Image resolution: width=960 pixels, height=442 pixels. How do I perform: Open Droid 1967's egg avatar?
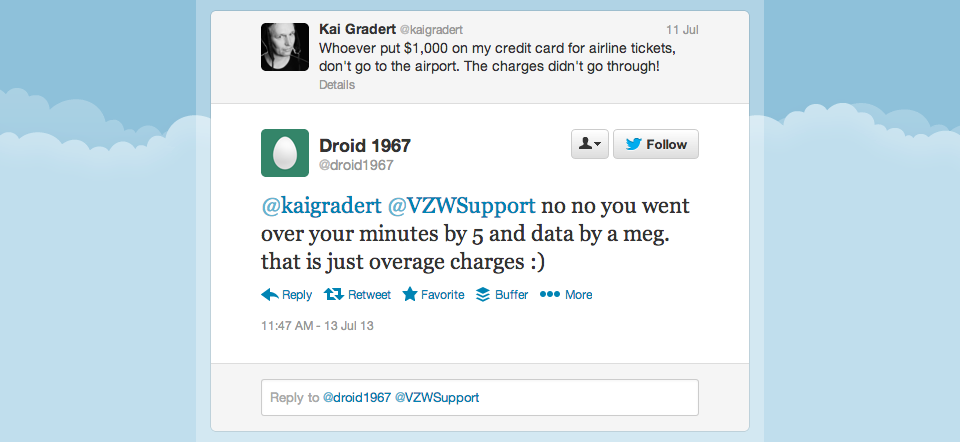pos(285,153)
